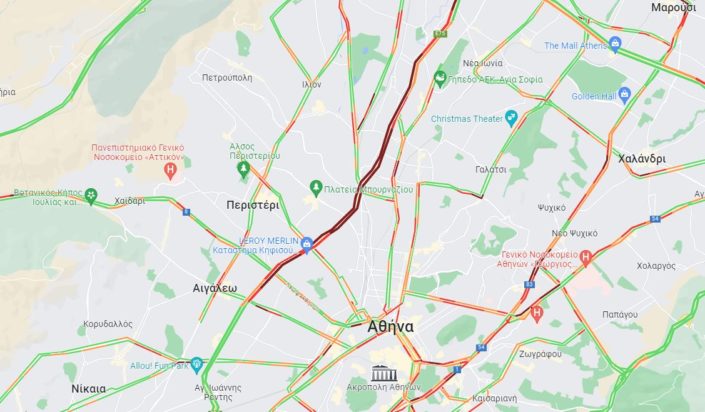This screenshot has height=412, width=705.
Task: Click the Γήπεδο ΑΕΚ stadium pin
Action: 440,79
